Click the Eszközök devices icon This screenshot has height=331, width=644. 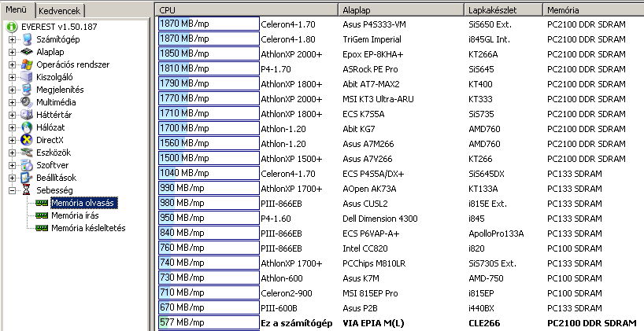[x=27, y=153]
